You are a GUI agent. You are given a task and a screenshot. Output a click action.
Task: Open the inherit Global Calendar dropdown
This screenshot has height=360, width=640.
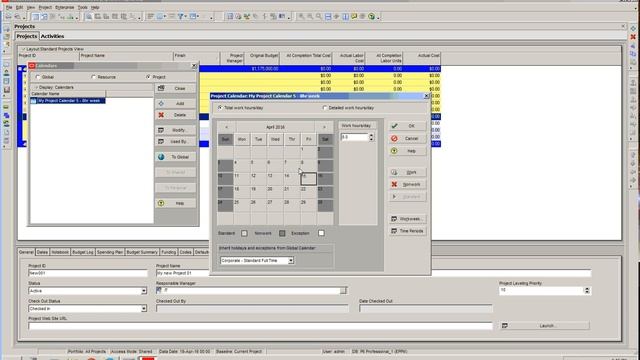291,260
